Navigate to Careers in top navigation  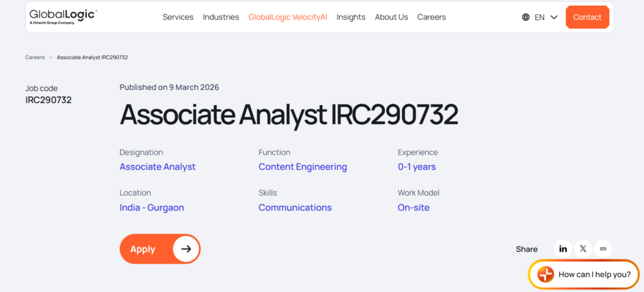point(431,17)
